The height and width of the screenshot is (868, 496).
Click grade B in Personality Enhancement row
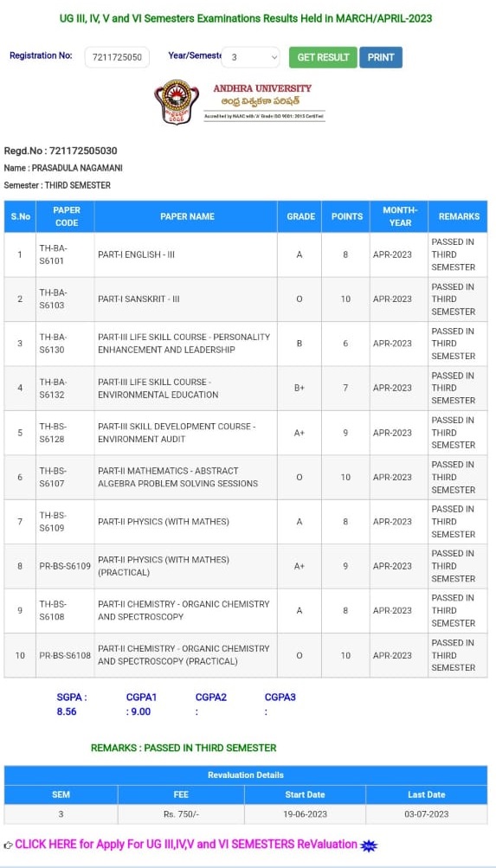[x=300, y=344]
